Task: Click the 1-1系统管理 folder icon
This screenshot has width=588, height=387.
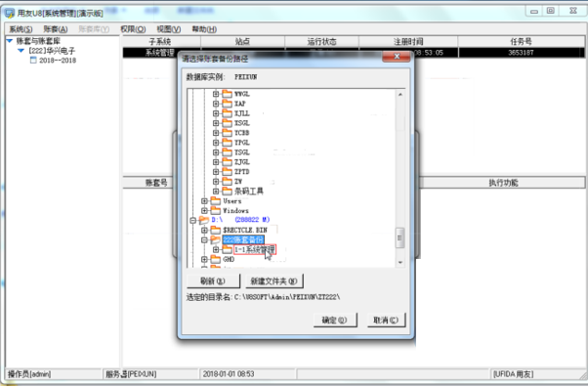Action: pyautogui.click(x=227, y=249)
